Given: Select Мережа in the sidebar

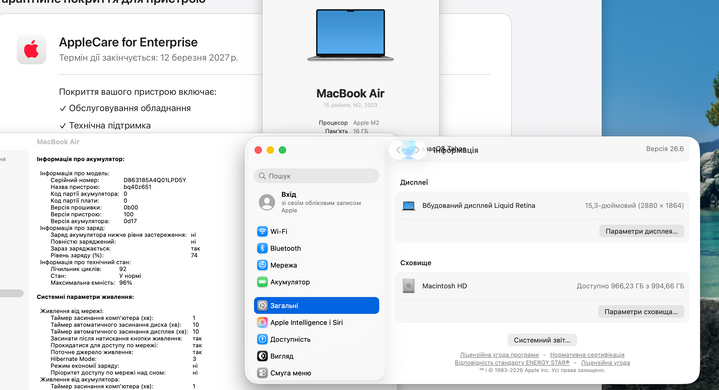Looking at the screenshot, I should click(283, 265).
